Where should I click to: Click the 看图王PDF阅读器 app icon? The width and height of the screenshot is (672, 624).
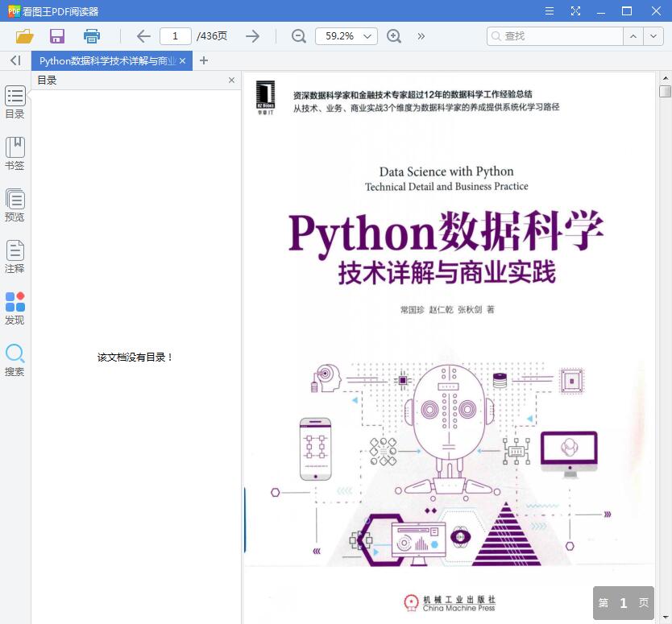pos(14,11)
